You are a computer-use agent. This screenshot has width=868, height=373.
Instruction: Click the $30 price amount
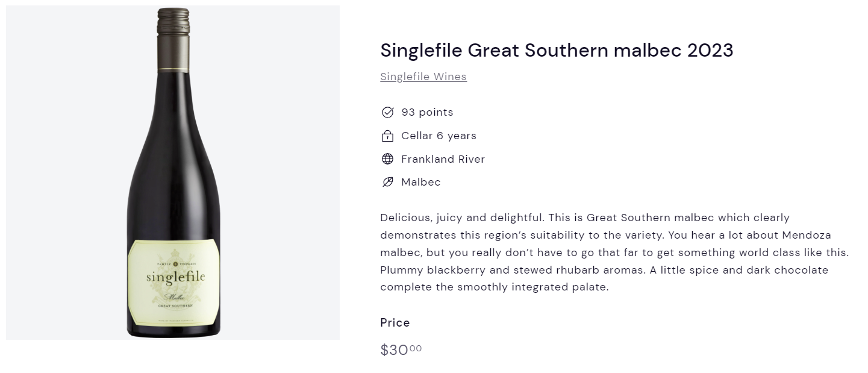tap(401, 350)
